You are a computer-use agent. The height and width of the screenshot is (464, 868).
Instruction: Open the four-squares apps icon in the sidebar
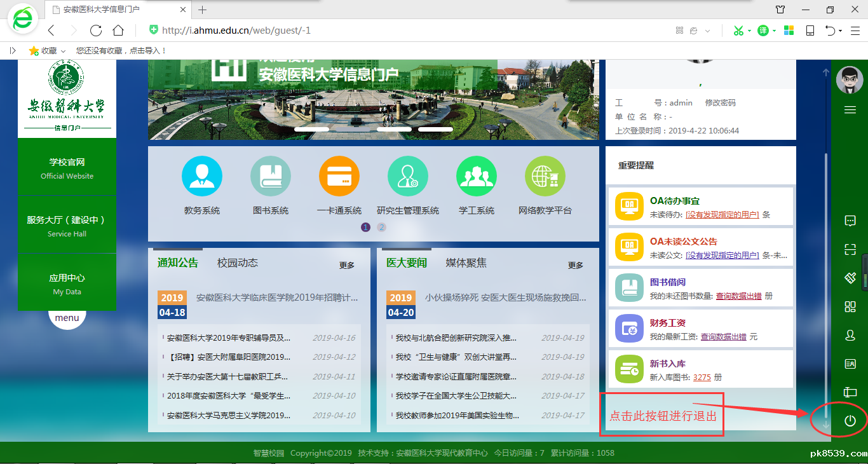(850, 306)
